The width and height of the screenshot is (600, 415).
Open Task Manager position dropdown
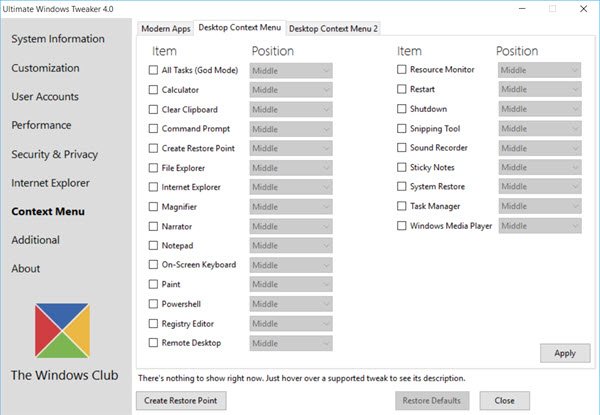tap(540, 206)
